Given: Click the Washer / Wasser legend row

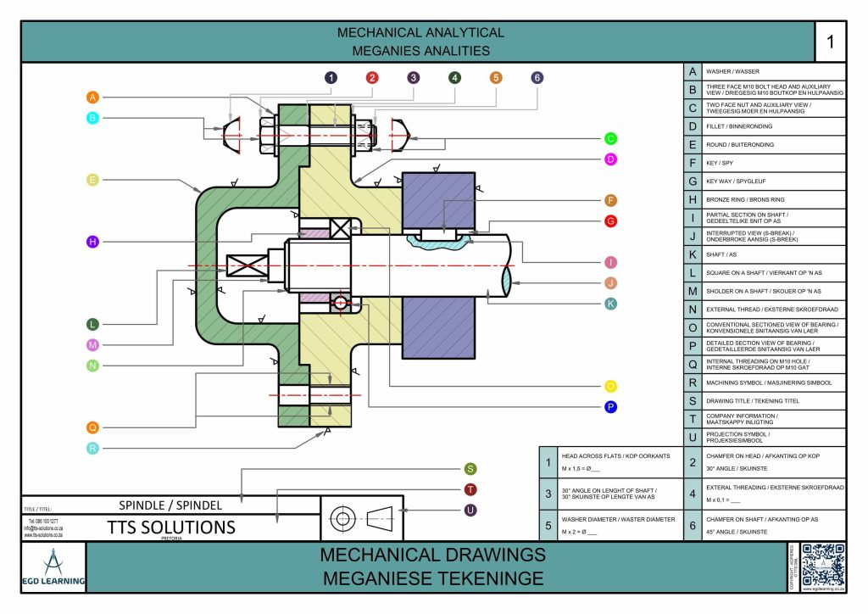Looking at the screenshot, I should pos(765,71).
